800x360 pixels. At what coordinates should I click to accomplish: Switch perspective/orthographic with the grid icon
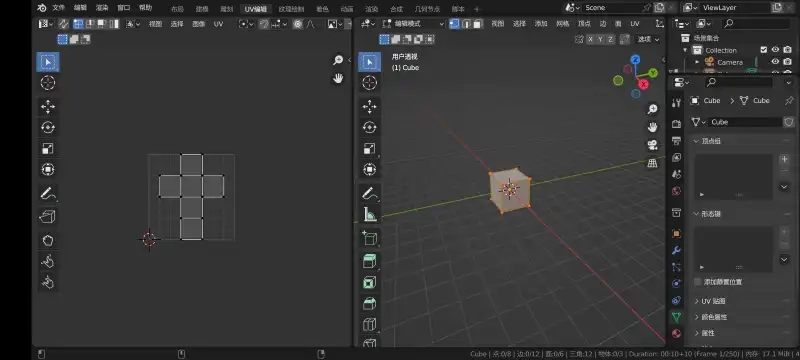pyautogui.click(x=653, y=163)
